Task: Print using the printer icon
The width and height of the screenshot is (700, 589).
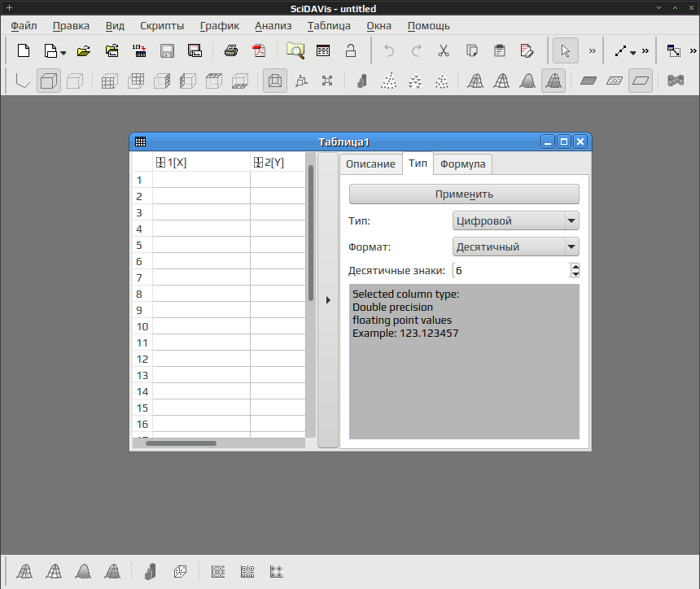Action: click(x=231, y=51)
